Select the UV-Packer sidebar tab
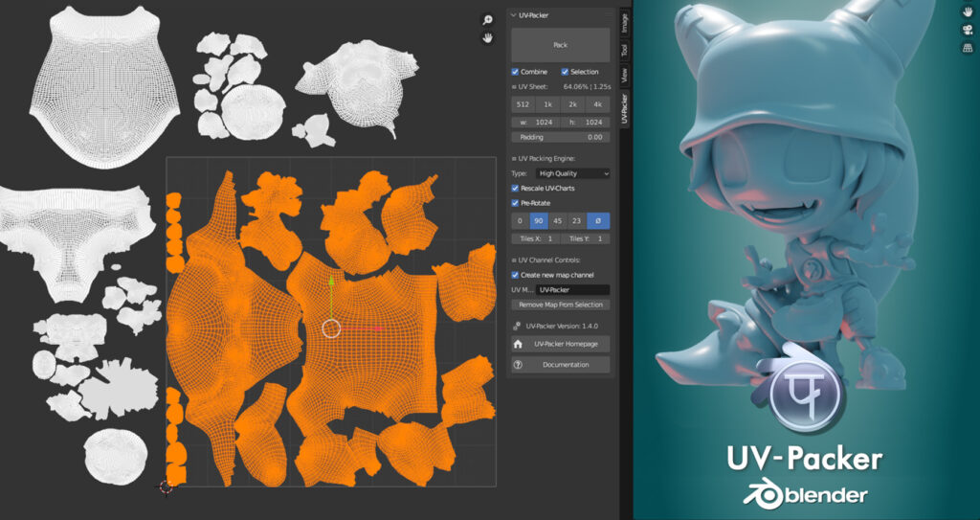The image size is (980, 520). click(624, 109)
